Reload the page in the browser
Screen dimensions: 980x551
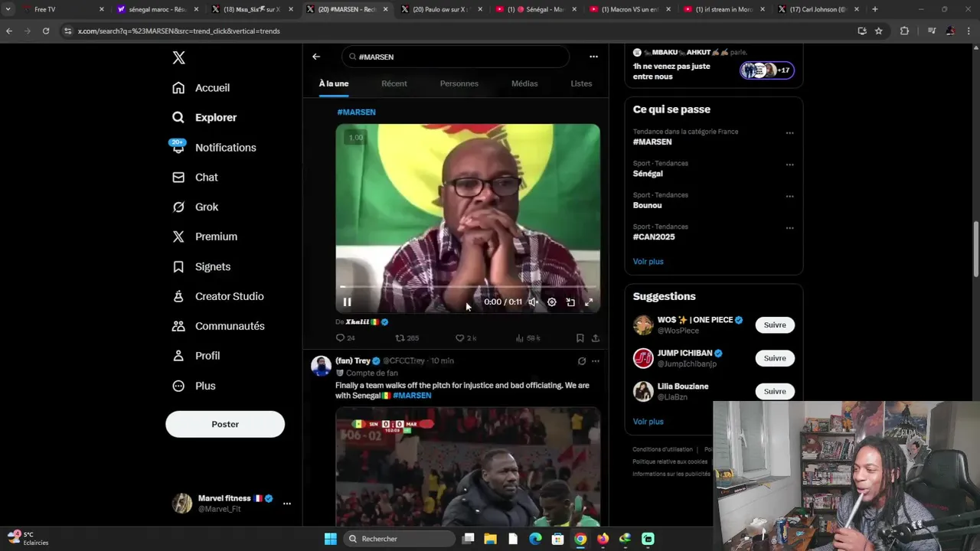46,31
